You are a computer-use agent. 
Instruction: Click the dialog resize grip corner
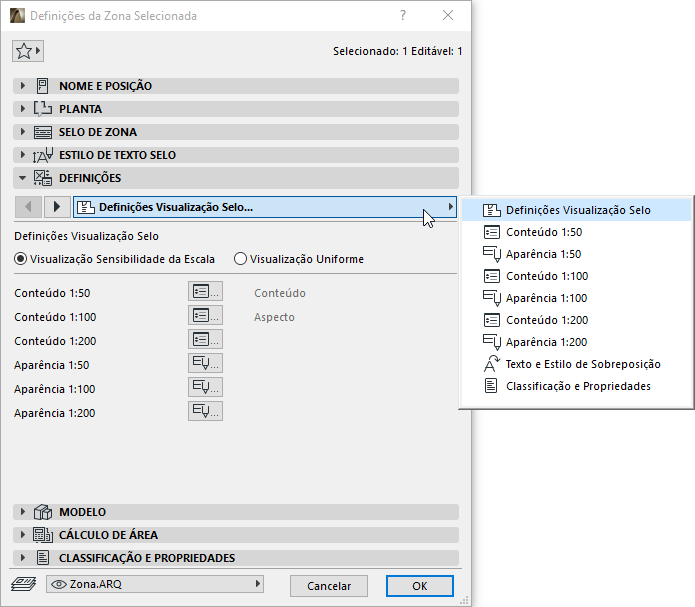pyautogui.click(x=464, y=601)
